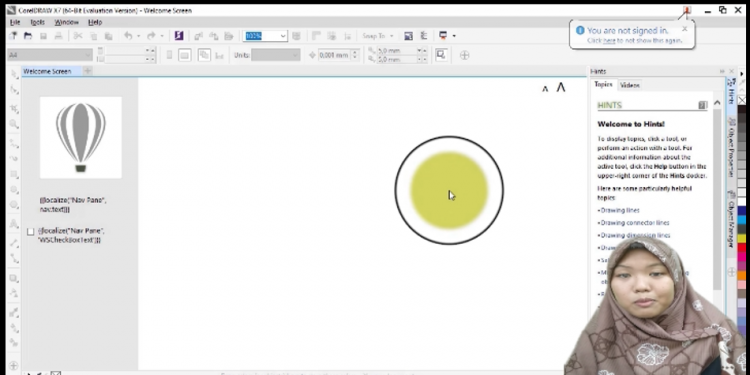This screenshot has width=750, height=375.
Task: Select the Pick tool in toolbox
Action: [14, 74]
